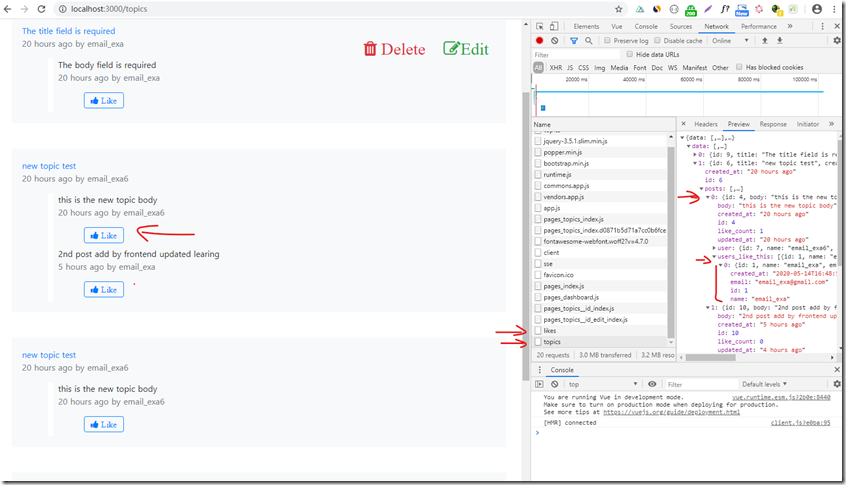This screenshot has height=485, width=846.
Task: Click the red trash Delete icon
Action: 370,49
